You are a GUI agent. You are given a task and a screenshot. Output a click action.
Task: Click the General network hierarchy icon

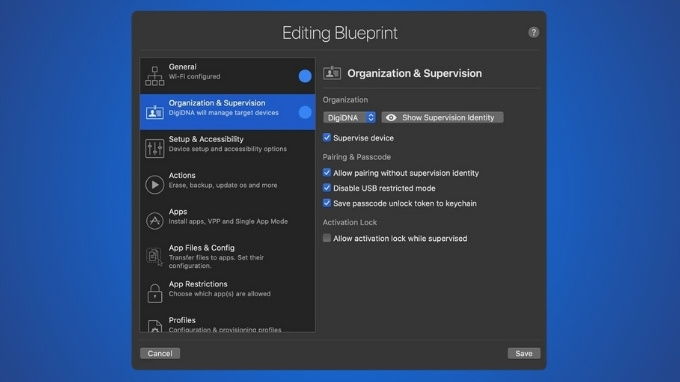coord(154,76)
